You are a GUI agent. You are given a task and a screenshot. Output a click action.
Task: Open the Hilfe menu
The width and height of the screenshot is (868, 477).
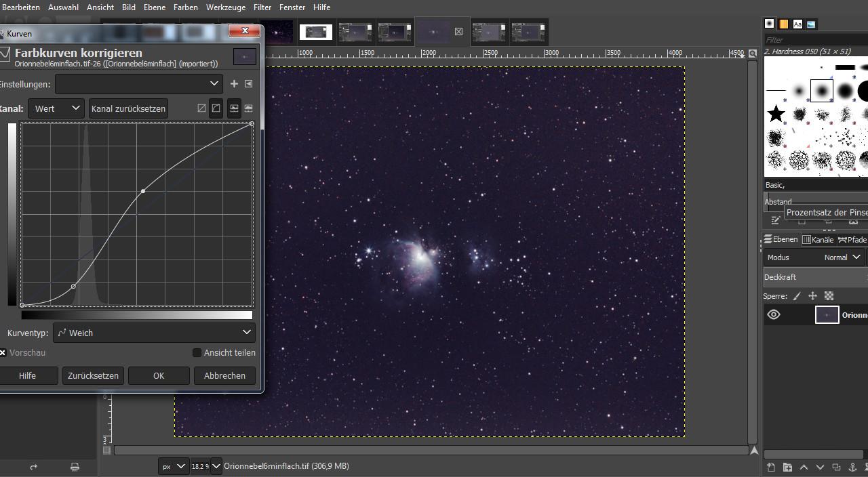coord(322,7)
